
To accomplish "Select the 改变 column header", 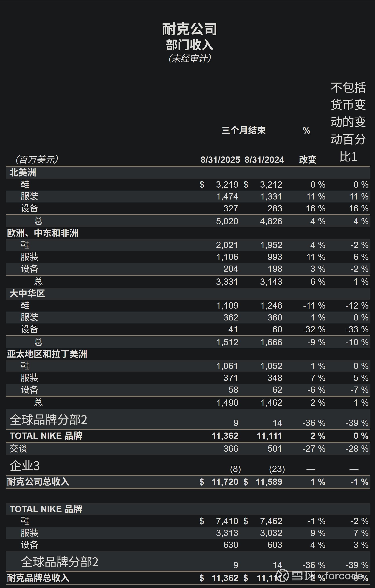I will [308, 160].
